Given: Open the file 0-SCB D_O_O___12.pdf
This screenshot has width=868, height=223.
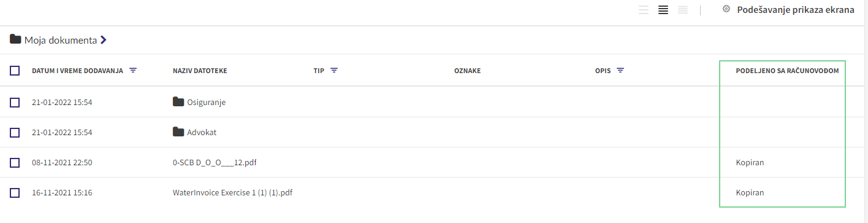Looking at the screenshot, I should 215,163.
